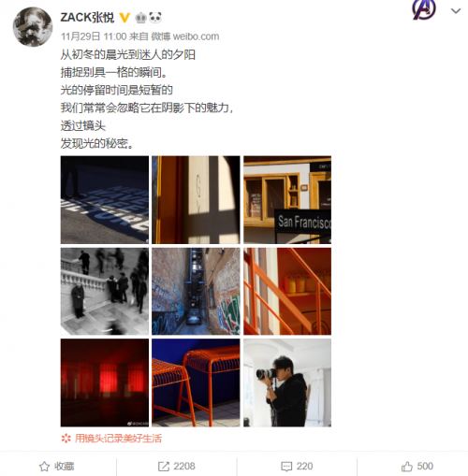Open the graffiti alley photo thumbnail
The image size is (468, 476).
196,292
